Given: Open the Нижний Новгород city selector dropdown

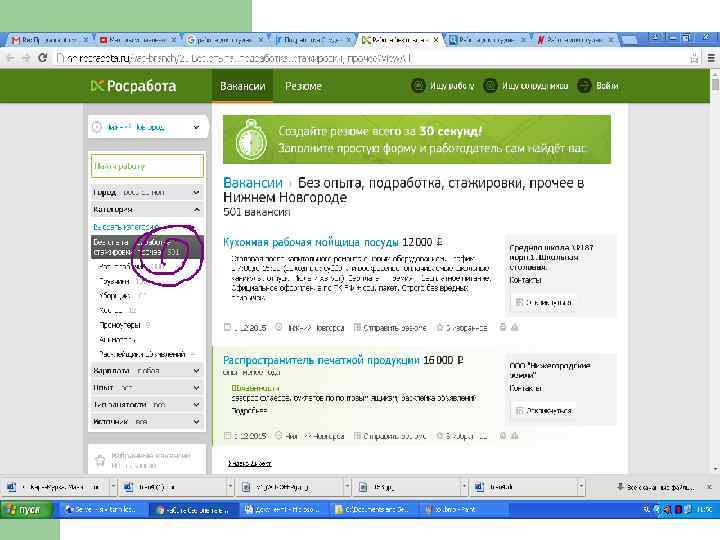Looking at the screenshot, I should (147, 127).
